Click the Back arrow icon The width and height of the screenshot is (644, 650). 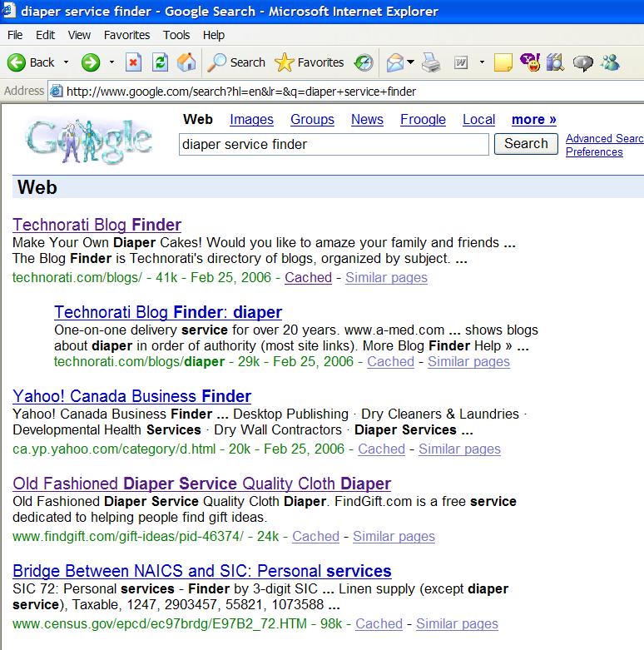click(17, 62)
